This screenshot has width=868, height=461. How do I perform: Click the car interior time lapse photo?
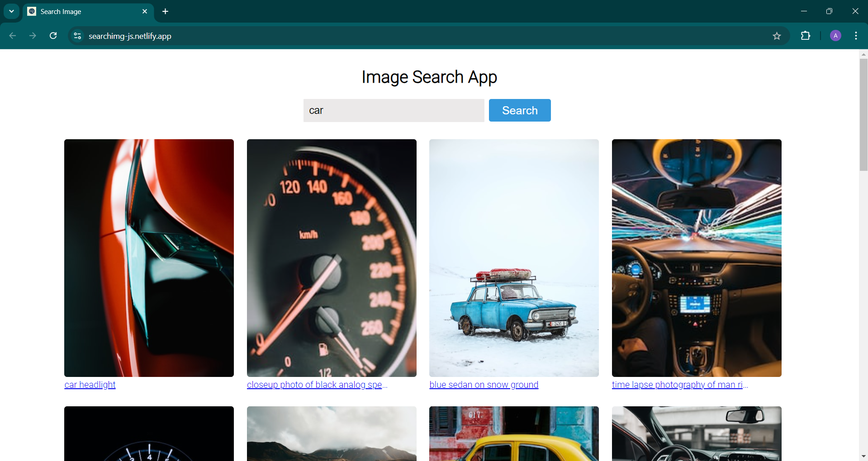click(x=697, y=258)
